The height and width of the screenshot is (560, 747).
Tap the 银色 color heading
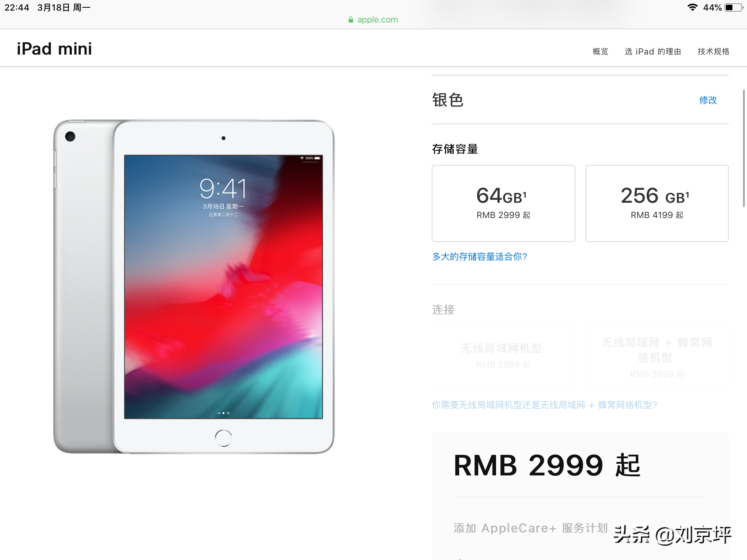(448, 100)
